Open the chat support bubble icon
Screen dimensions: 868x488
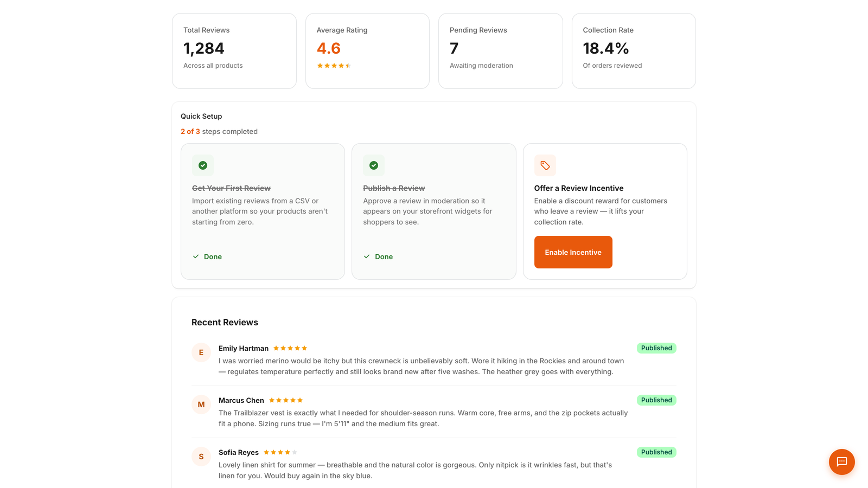click(841, 461)
